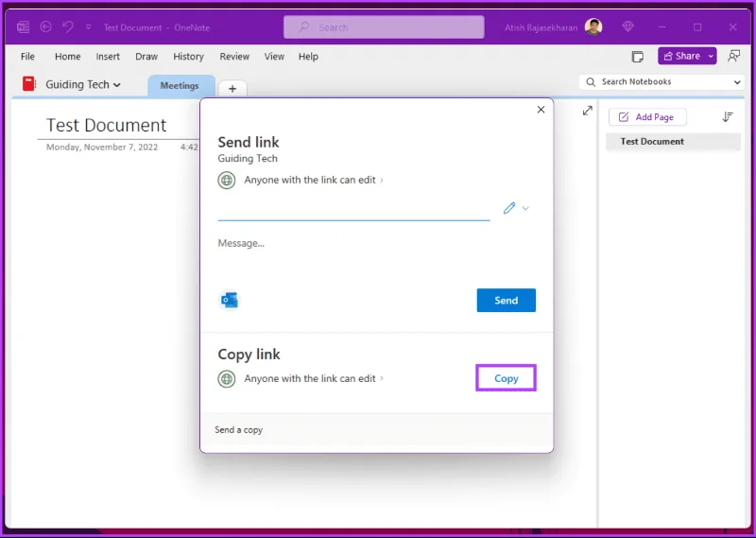Open the page sort options icon
Screen dimensions: 756x538
tap(728, 116)
